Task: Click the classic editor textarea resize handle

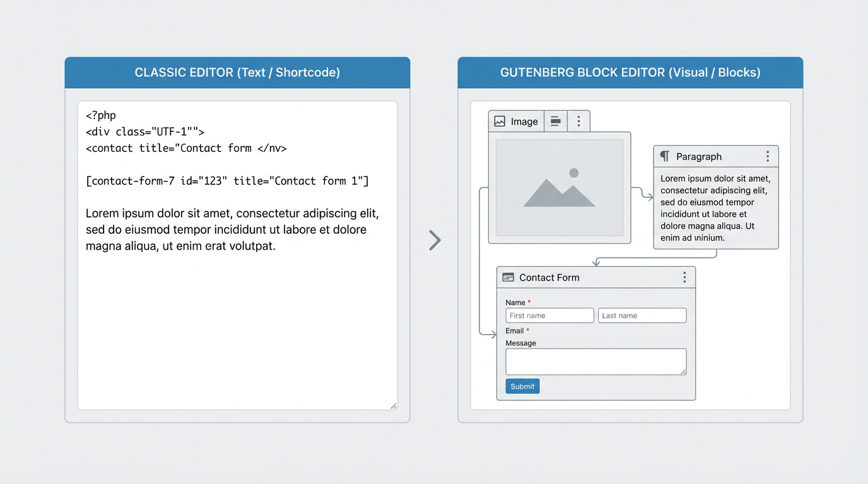Action: [x=393, y=406]
